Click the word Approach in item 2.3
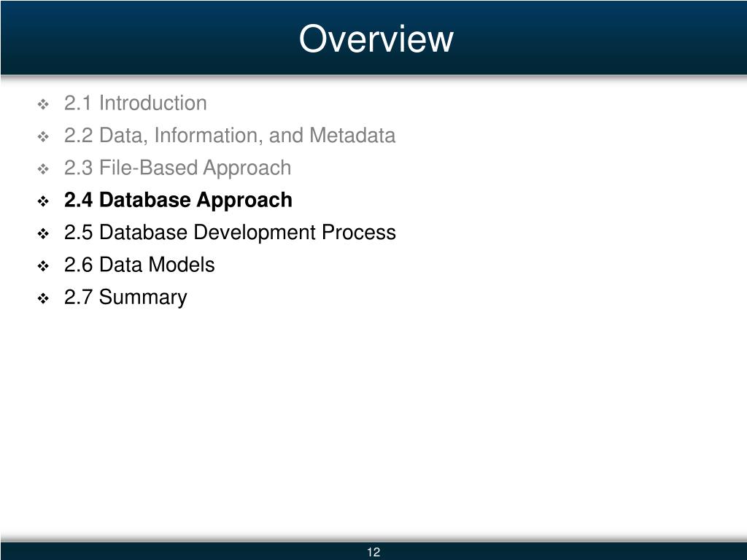 (x=247, y=168)
